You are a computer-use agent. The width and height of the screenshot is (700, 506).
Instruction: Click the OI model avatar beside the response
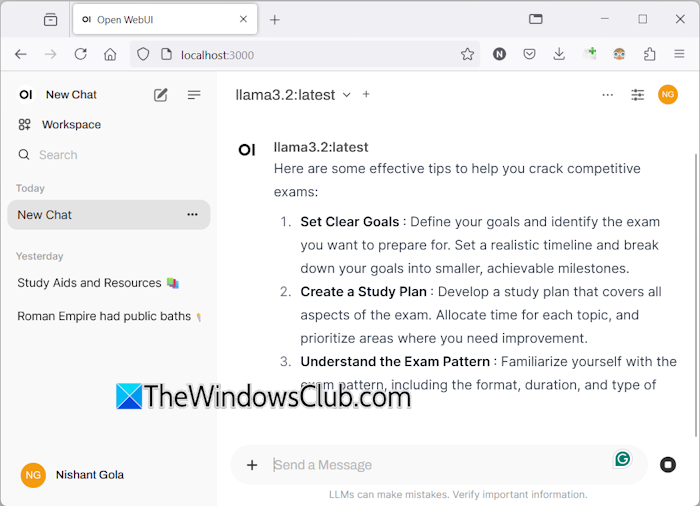[x=247, y=150]
